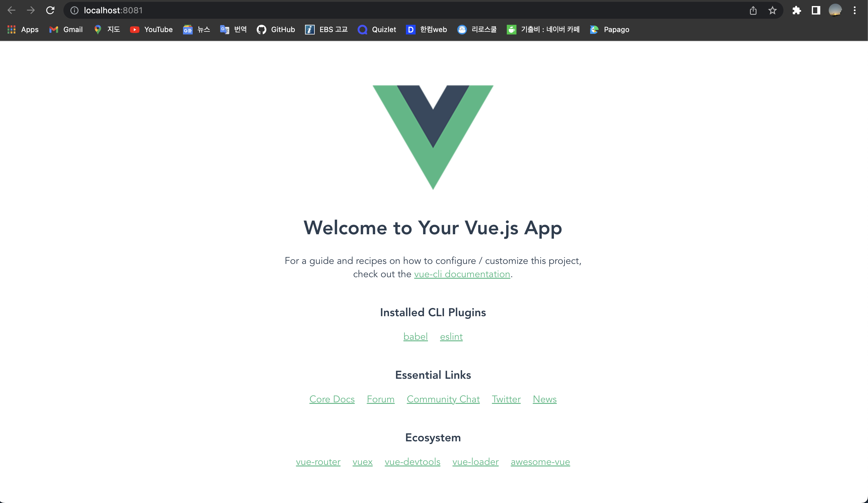The height and width of the screenshot is (503, 868).
Task: Open the profile avatar menu
Action: click(x=835, y=10)
